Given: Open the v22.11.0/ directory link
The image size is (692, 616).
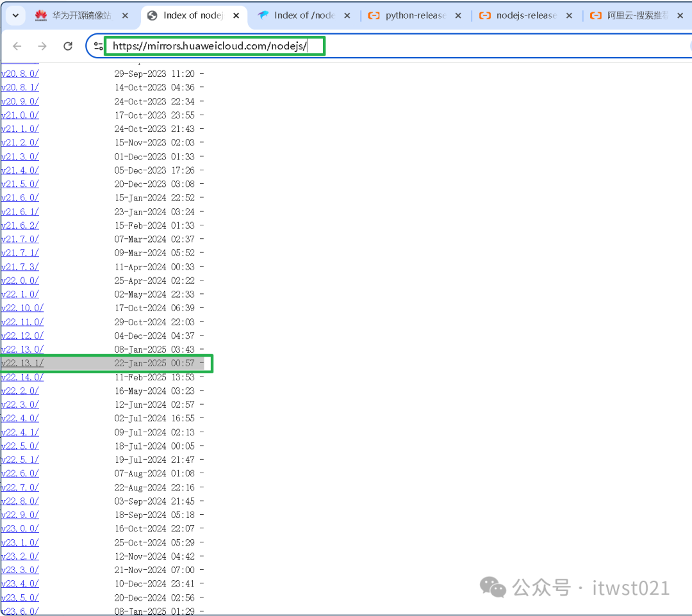Looking at the screenshot, I should 22,322.
